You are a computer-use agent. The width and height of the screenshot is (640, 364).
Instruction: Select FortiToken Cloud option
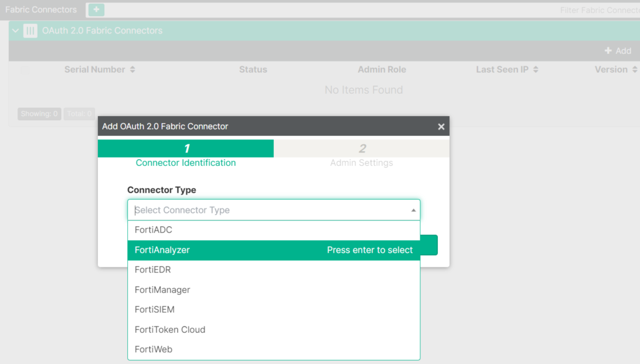[x=274, y=329]
